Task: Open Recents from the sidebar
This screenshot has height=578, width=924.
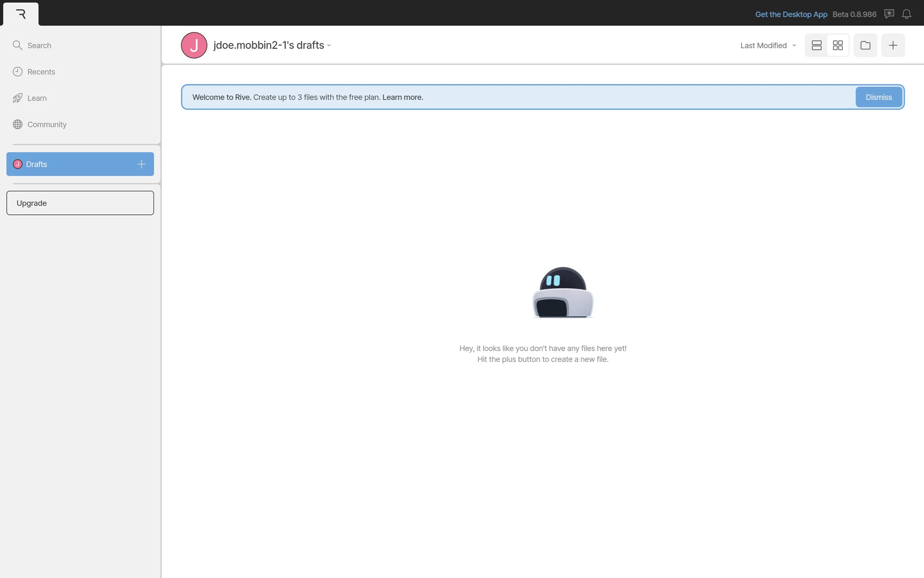Action: tap(41, 72)
